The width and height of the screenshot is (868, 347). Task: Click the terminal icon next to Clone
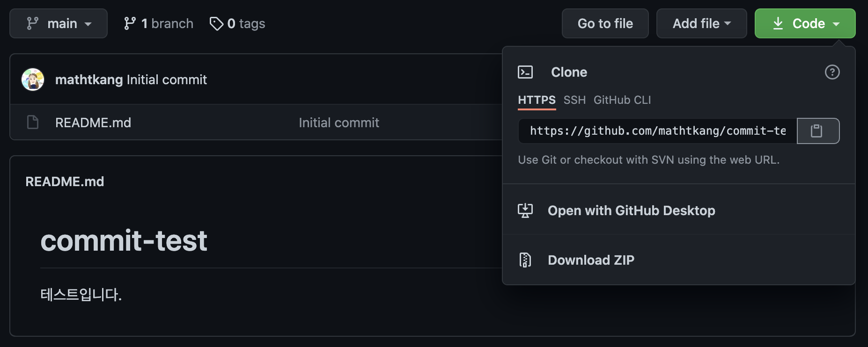coord(525,72)
